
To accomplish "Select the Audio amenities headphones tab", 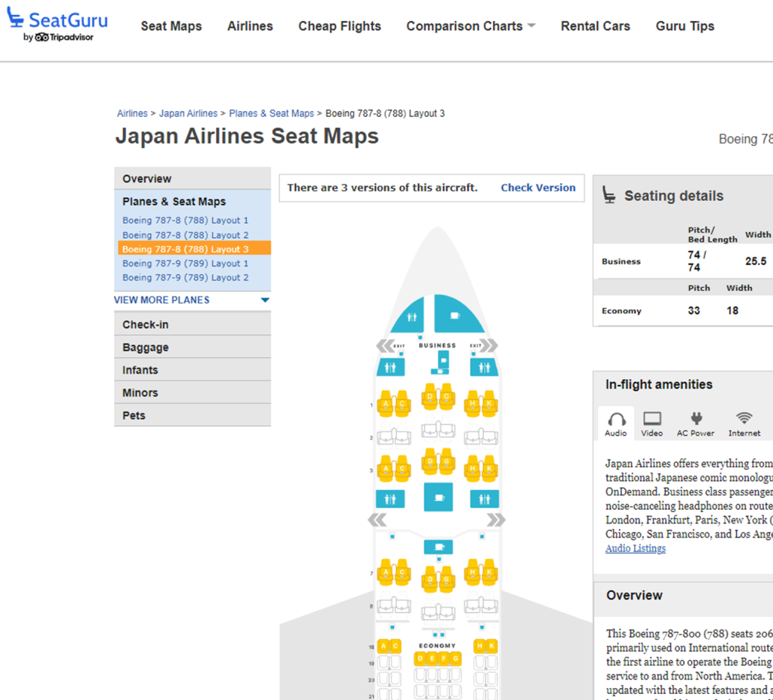I will click(x=616, y=424).
